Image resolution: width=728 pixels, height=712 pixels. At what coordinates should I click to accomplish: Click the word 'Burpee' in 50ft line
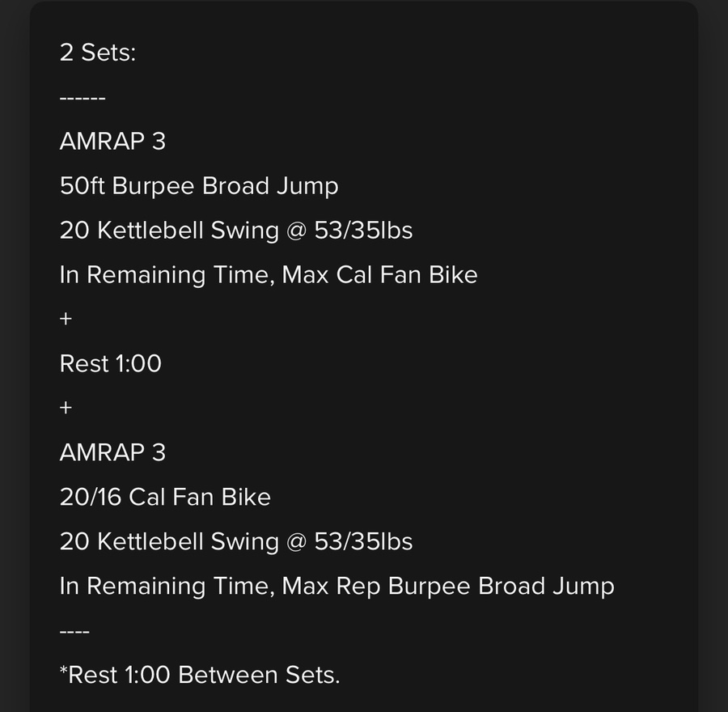coord(153,187)
